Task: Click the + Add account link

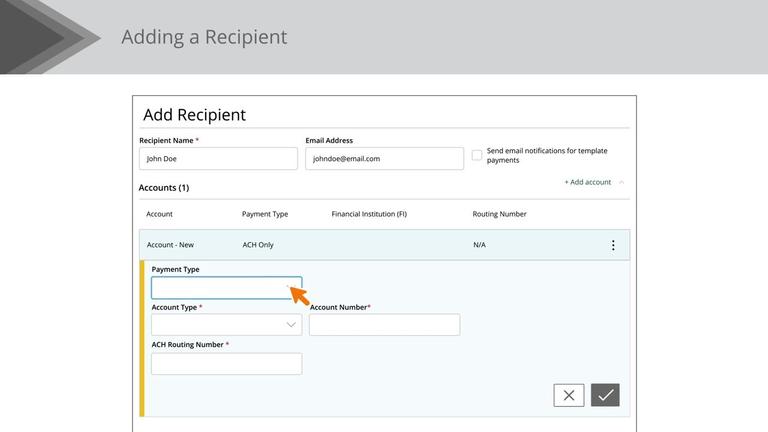Action: [x=587, y=182]
